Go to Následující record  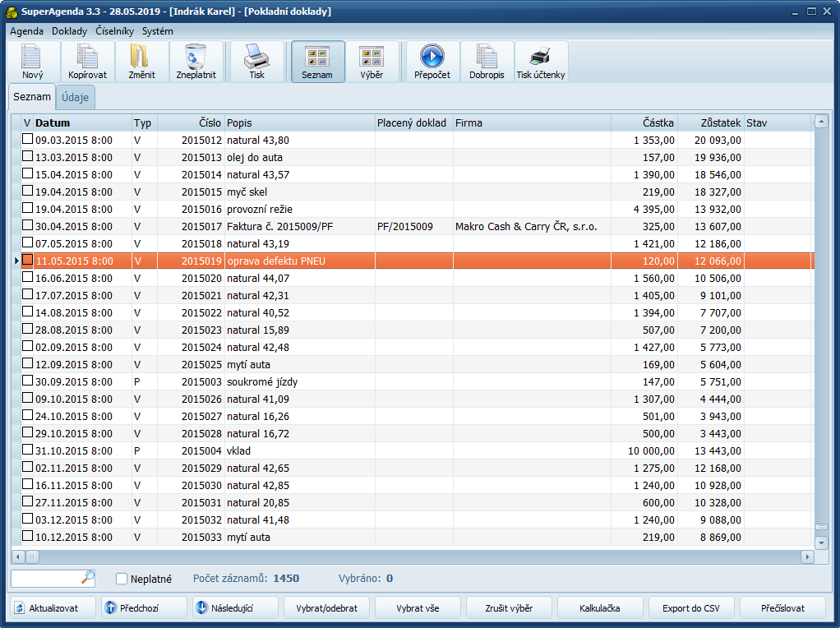click(x=235, y=607)
